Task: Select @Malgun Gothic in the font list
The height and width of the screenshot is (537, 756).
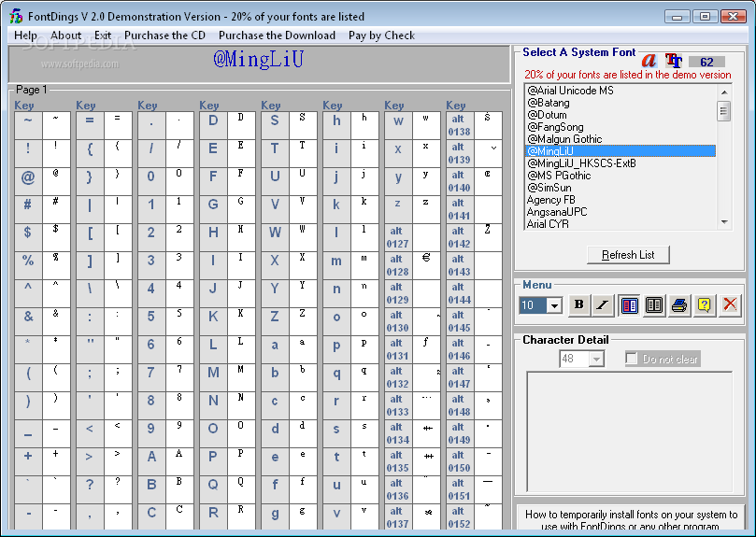Action: coord(620,139)
